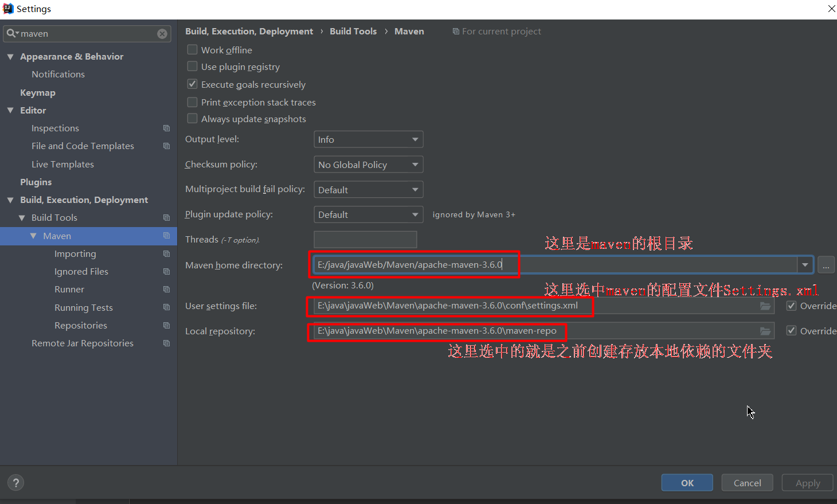This screenshot has height=504, width=837.
Task: Click project-level icon beside Importing
Action: 166,253
